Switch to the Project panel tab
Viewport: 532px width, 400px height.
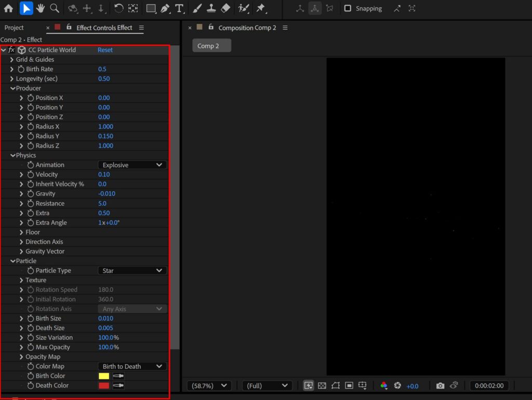pos(14,28)
